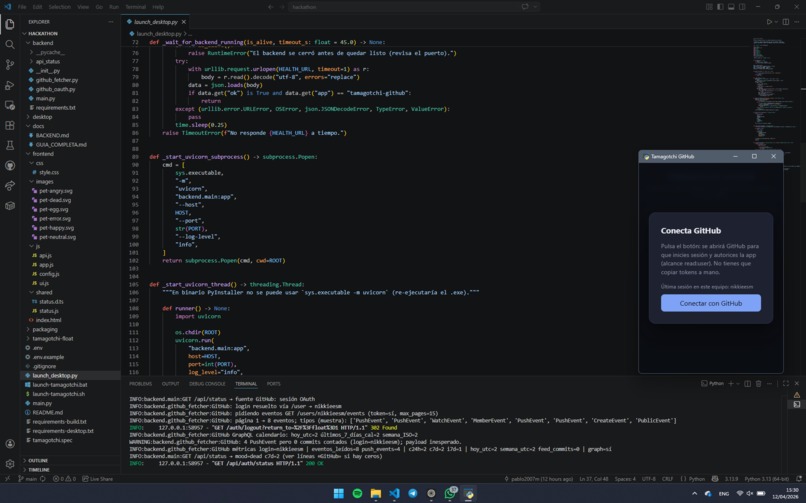
Task: Switch to the DEBUG CONSOLE tab
Action: point(207,384)
